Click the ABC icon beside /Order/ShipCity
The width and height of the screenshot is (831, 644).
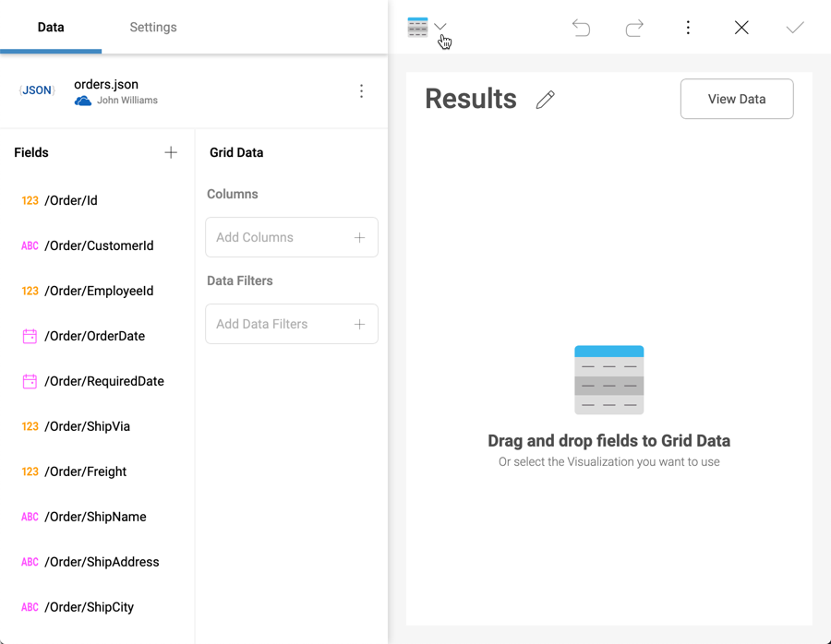30,607
